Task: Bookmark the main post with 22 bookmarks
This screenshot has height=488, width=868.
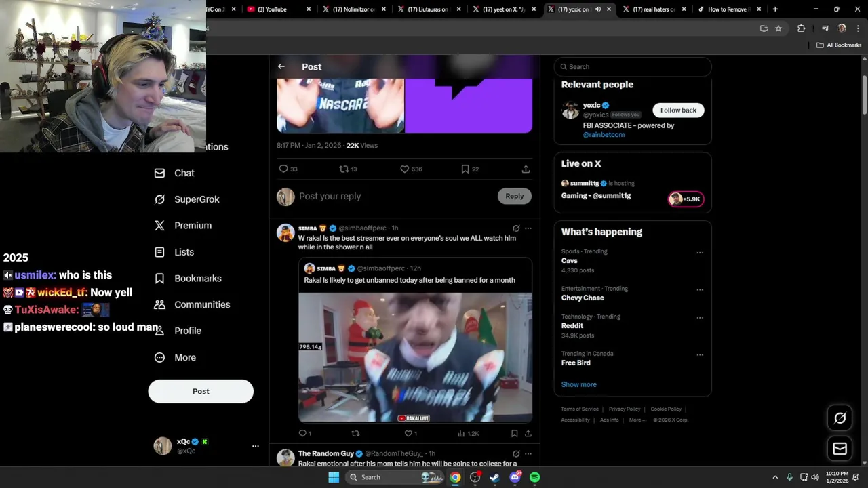Action: pyautogui.click(x=470, y=169)
